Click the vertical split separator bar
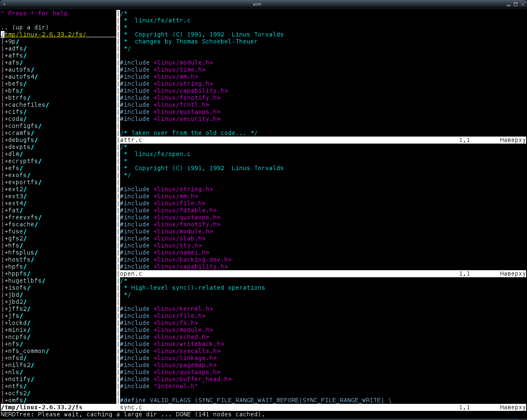This screenshot has width=527, height=420. [118, 207]
